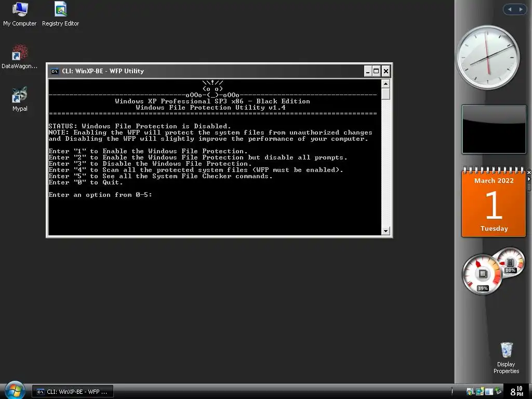Click "Tuesday" on the calendar gadget
Viewport: 532px width, 399px height.
click(494, 229)
